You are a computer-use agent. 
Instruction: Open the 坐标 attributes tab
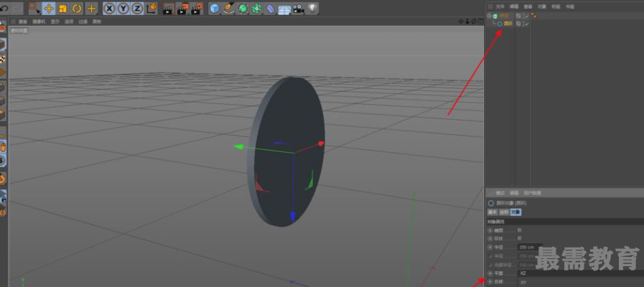pyautogui.click(x=503, y=212)
